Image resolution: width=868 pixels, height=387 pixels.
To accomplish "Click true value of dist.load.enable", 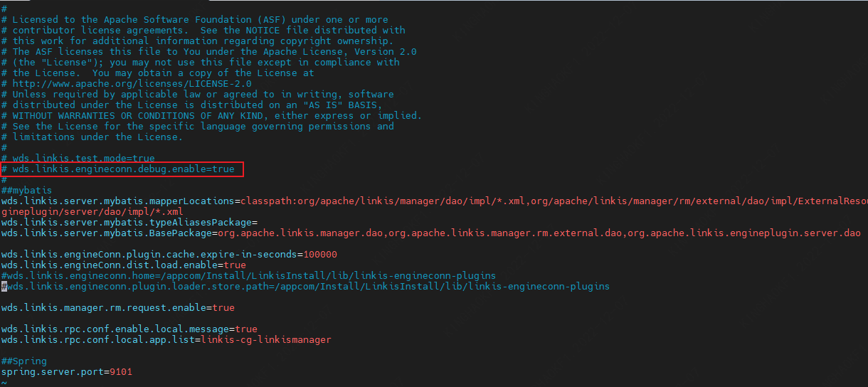I will pyautogui.click(x=234, y=265).
